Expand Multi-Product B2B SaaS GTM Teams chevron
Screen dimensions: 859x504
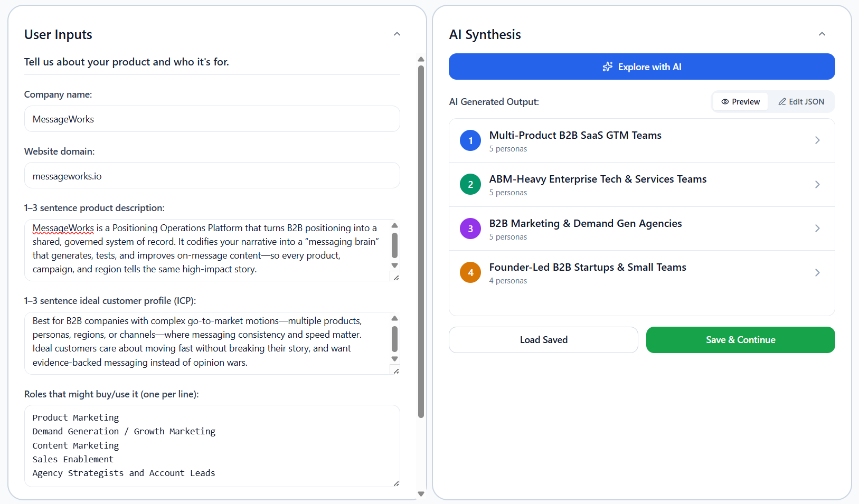(817, 140)
